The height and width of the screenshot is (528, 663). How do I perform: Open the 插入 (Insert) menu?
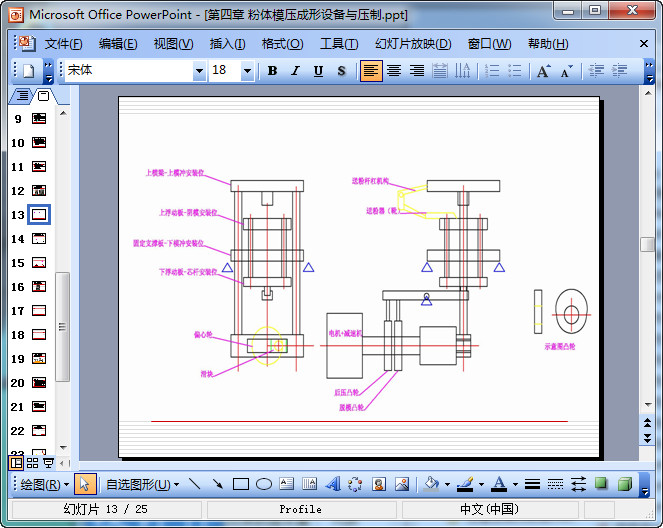[x=227, y=44]
